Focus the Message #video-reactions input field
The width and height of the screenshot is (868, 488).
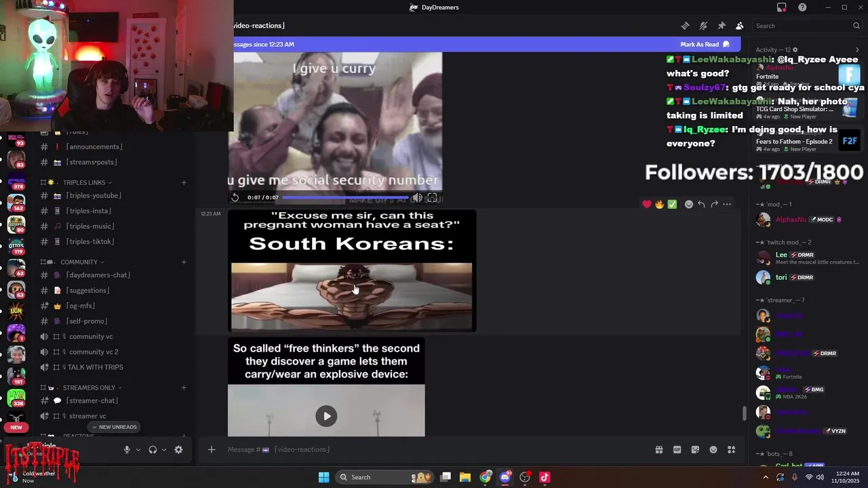point(434,449)
